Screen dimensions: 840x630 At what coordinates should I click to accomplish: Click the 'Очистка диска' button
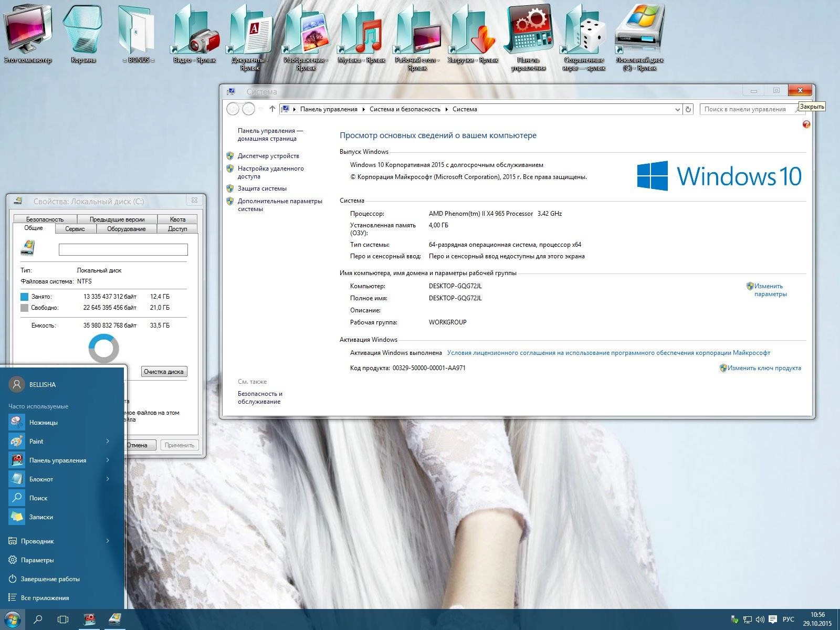[163, 372]
